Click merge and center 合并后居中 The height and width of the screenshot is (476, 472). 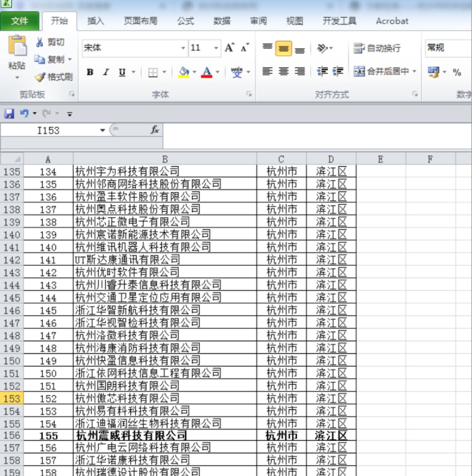(381, 71)
